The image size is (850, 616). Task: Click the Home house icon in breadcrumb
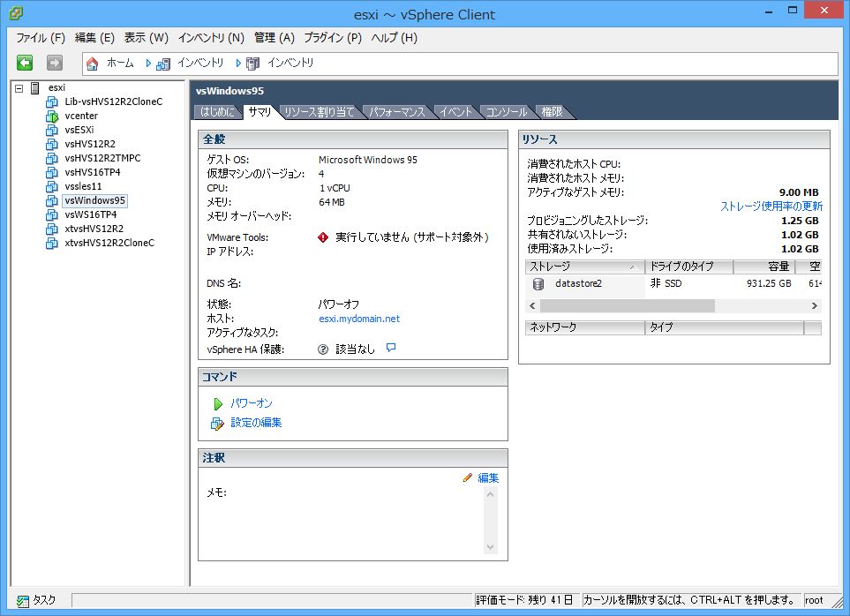[92, 64]
